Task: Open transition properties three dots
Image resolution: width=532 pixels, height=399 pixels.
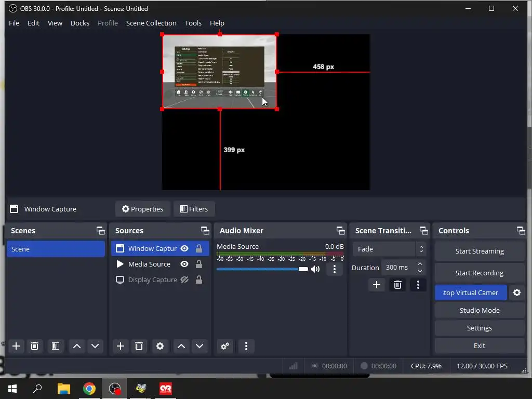Action: point(418,285)
